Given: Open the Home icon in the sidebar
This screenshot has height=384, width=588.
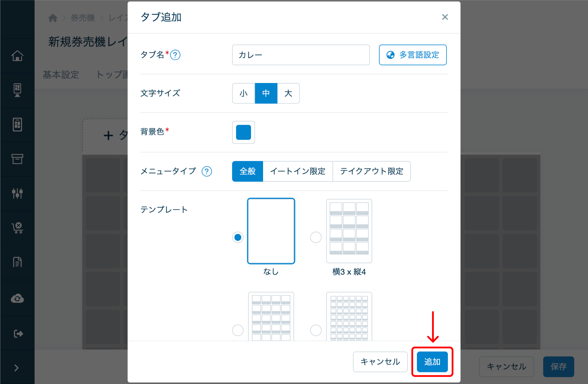Looking at the screenshot, I should click(17, 55).
